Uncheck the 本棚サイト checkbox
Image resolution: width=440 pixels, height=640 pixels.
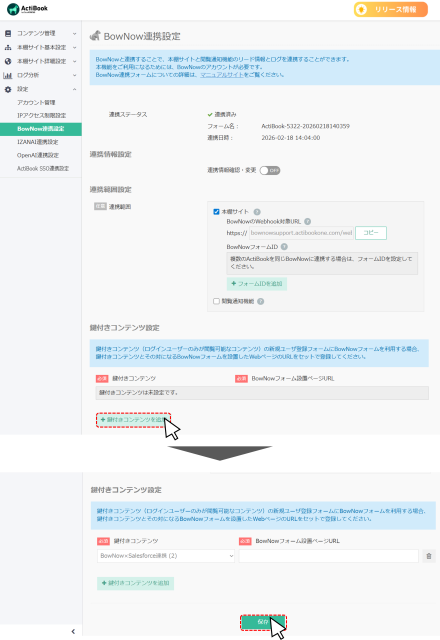tap(216, 212)
